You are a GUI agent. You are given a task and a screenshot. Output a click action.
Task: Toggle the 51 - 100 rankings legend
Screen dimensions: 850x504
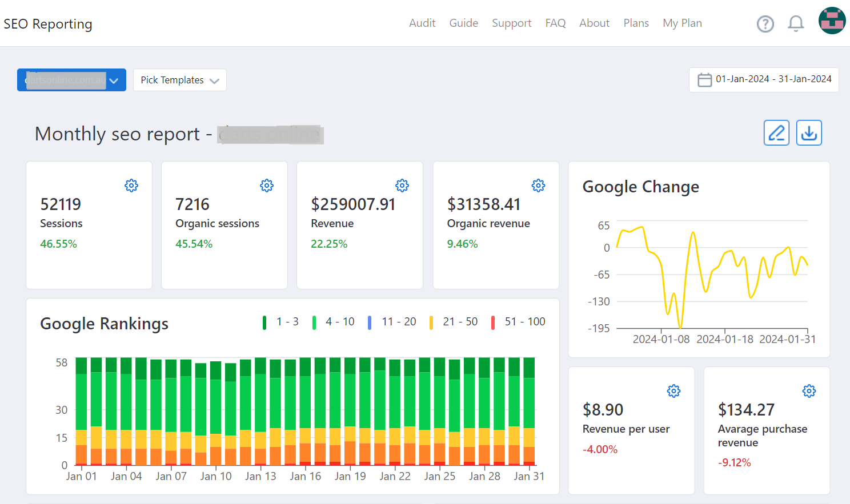[x=519, y=322]
